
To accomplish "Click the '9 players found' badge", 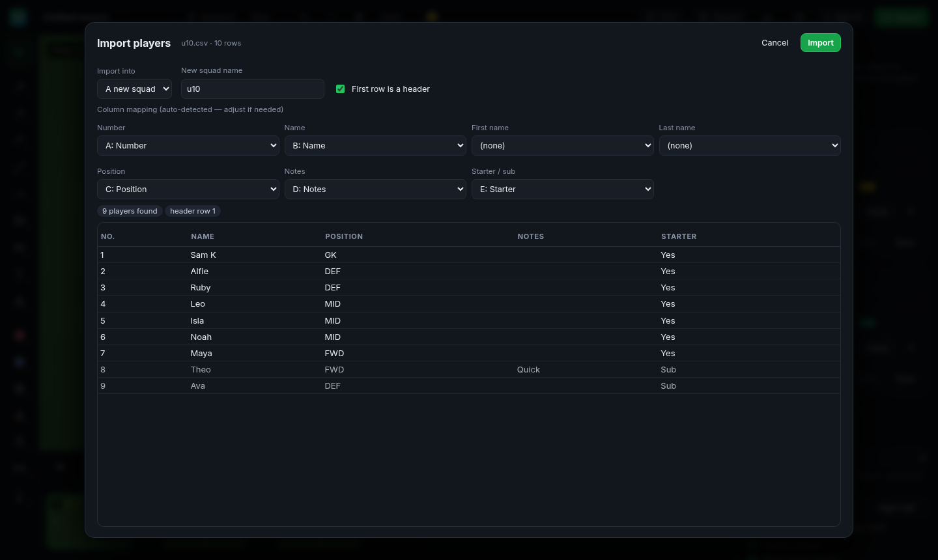I will [130, 211].
